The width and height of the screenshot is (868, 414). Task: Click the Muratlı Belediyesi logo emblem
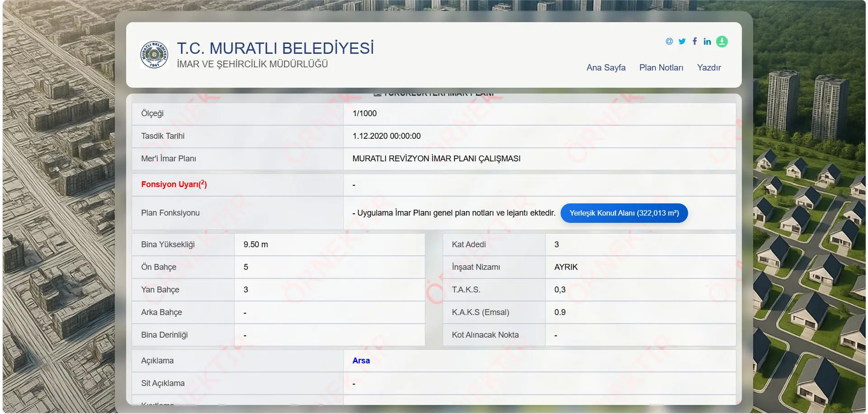pos(154,54)
